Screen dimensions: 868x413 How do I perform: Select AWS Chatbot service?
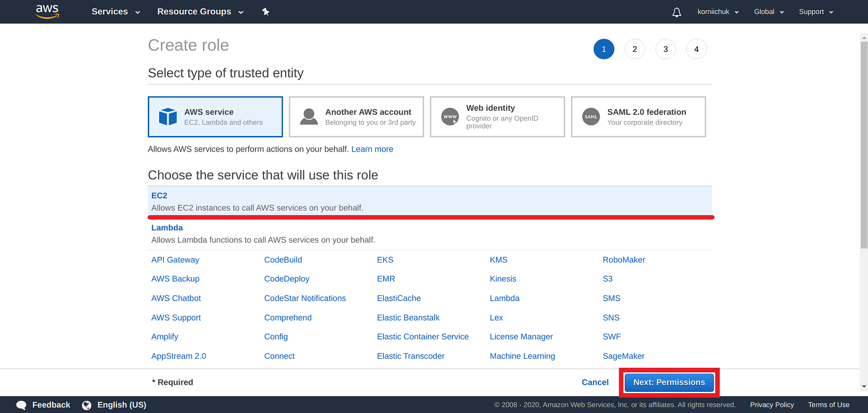pyautogui.click(x=176, y=298)
